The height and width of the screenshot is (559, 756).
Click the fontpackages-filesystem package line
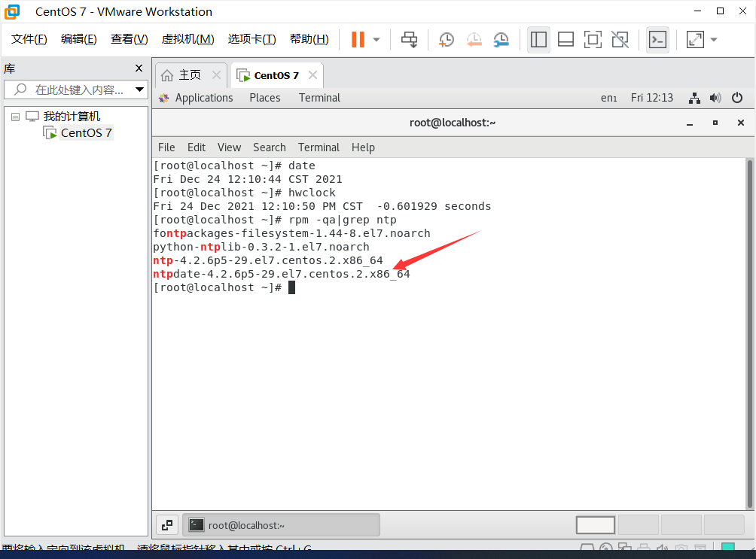click(x=291, y=234)
